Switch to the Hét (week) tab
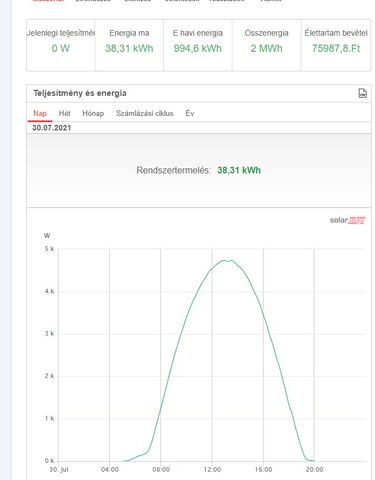375x480 pixels. point(64,113)
